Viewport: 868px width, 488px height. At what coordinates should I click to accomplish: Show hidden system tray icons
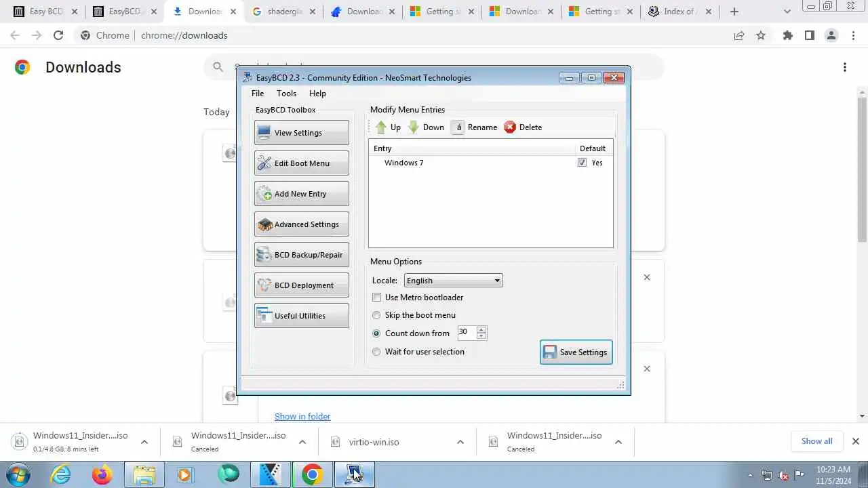click(750, 475)
